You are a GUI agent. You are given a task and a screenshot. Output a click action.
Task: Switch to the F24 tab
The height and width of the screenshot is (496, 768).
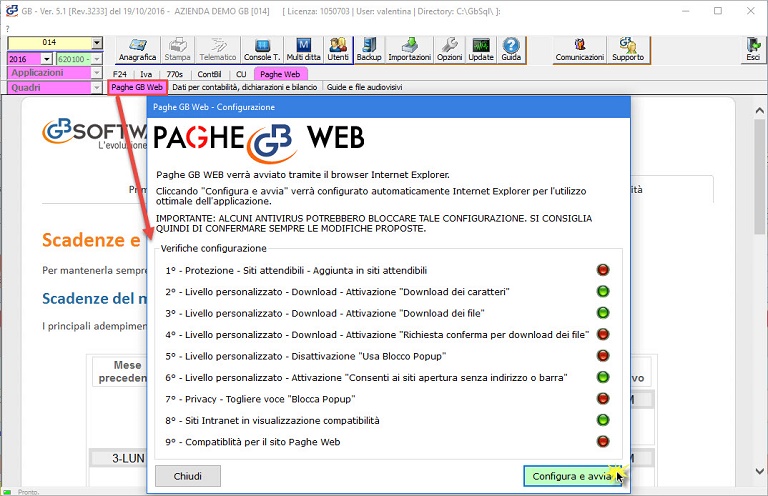120,74
